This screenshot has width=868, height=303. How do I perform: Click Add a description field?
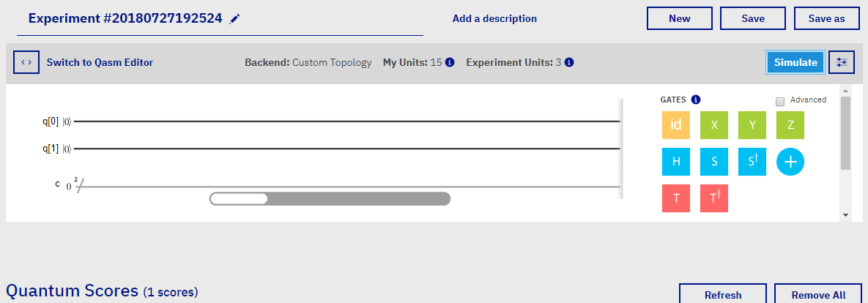(x=494, y=18)
